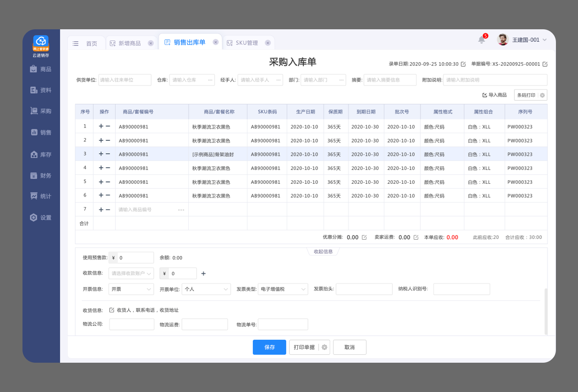
Task: Open the 条码打印 gear settings
Action: click(542, 95)
